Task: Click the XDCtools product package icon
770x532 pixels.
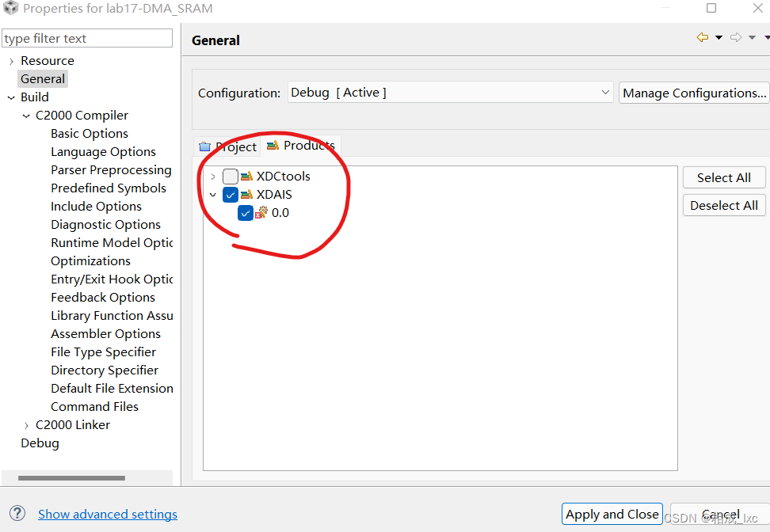Action: click(246, 176)
